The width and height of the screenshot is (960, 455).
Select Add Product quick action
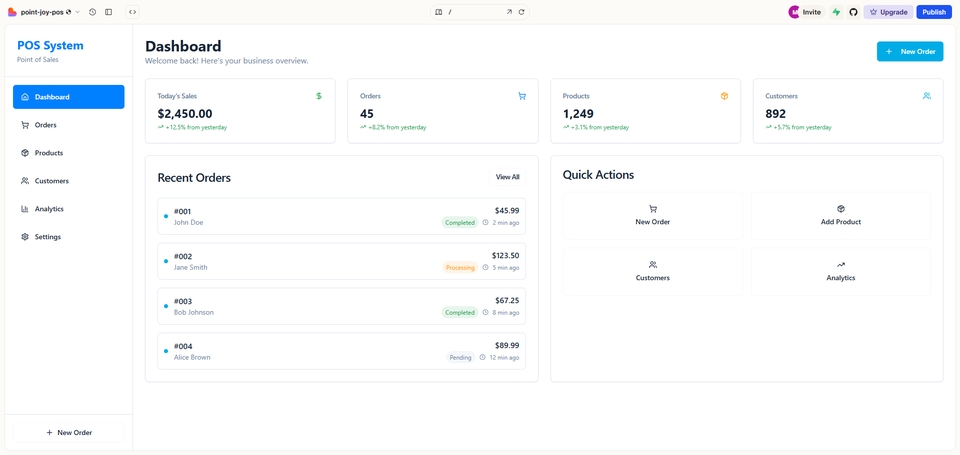pyautogui.click(x=840, y=215)
